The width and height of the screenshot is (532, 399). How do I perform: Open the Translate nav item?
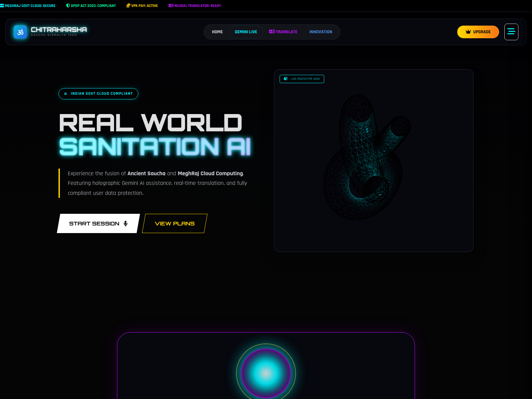(x=283, y=32)
